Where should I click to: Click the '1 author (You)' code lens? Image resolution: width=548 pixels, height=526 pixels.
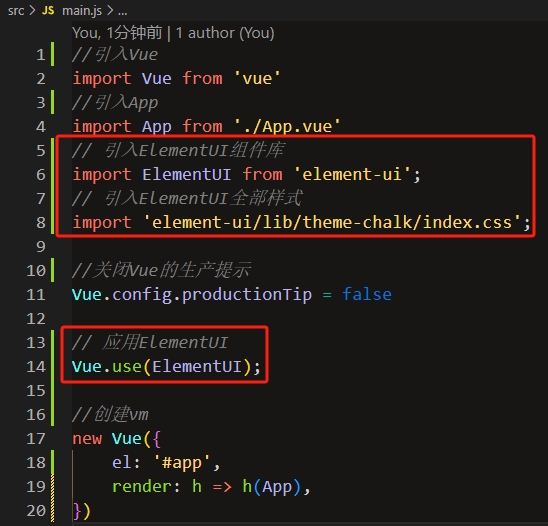[x=225, y=33]
